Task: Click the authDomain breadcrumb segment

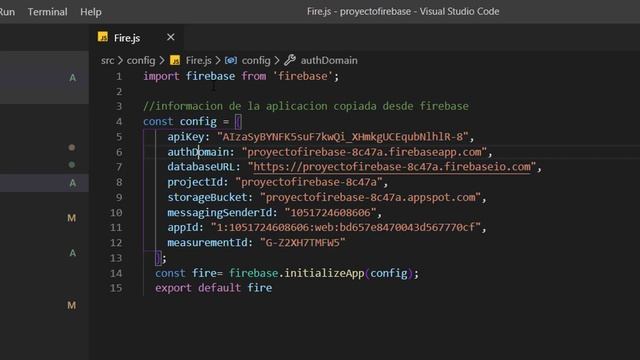Action: [x=329, y=60]
